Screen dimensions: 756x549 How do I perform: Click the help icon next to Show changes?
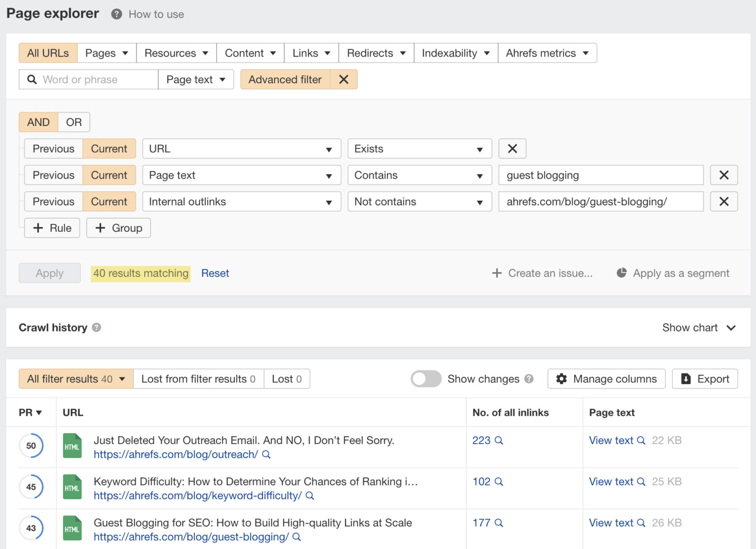coord(529,379)
